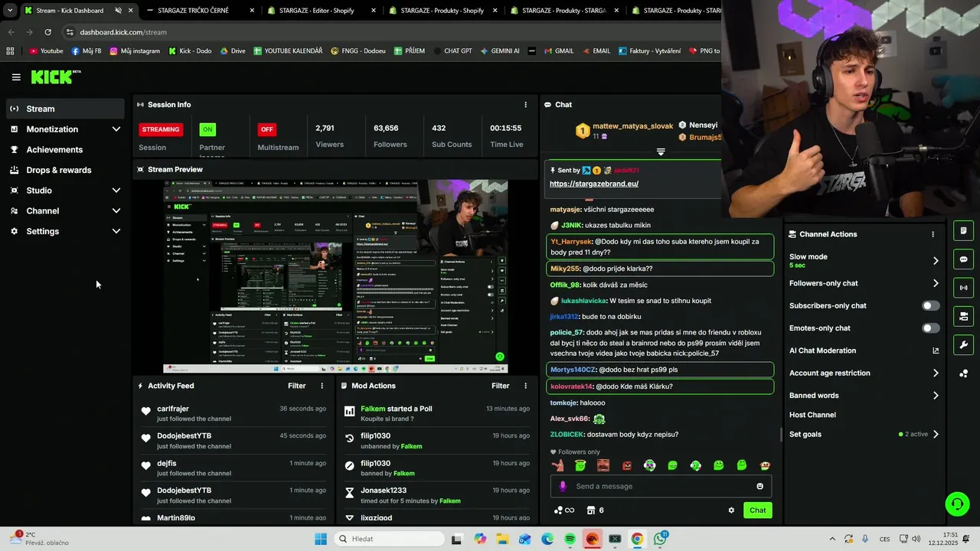
Task: Open chat settings gear icon
Action: [731, 510]
